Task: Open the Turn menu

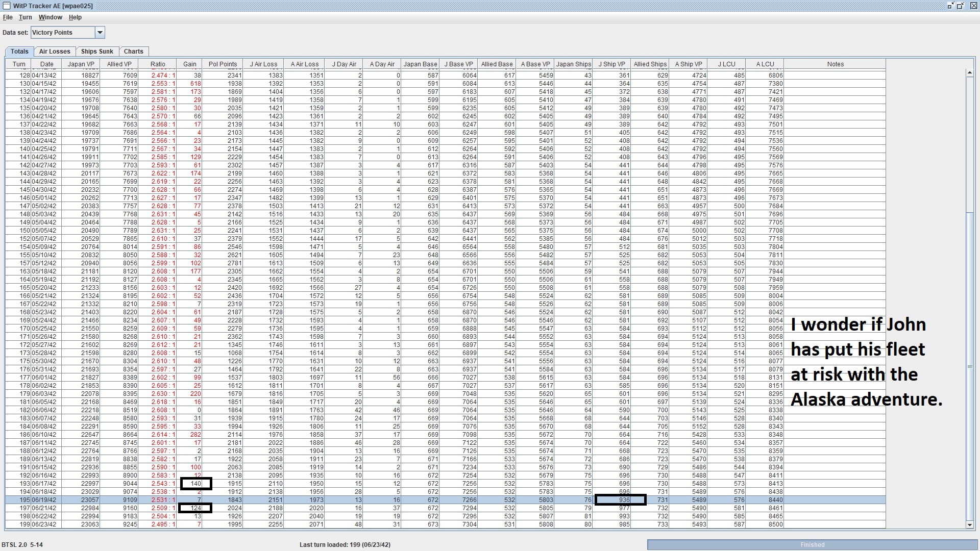Action: tap(26, 17)
